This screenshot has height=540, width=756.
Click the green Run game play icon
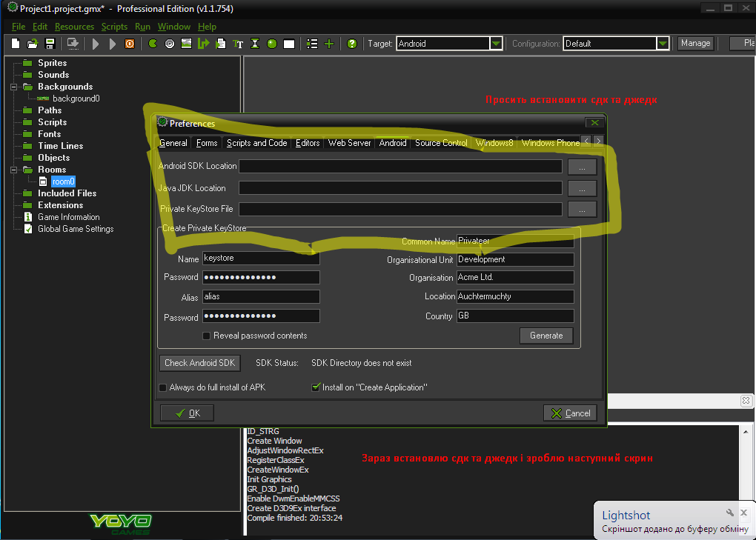click(96, 44)
